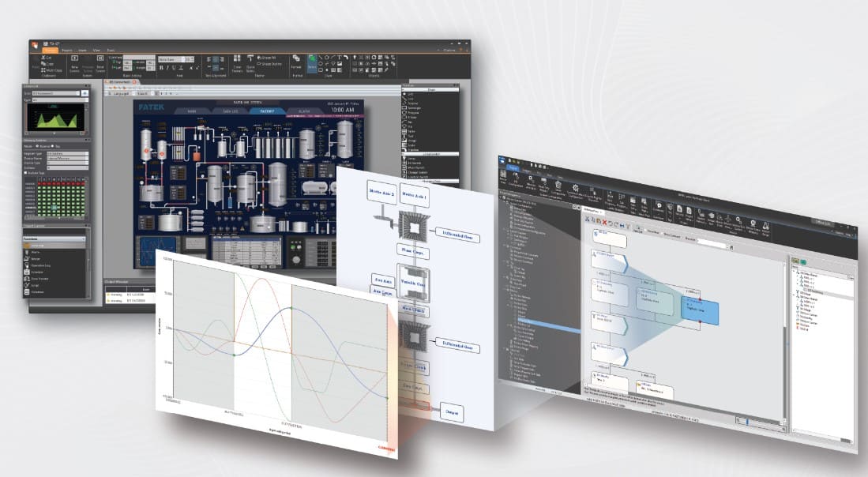Apply Bold formatting from the Font group
The height and width of the screenshot is (477, 868).
[x=162, y=68]
